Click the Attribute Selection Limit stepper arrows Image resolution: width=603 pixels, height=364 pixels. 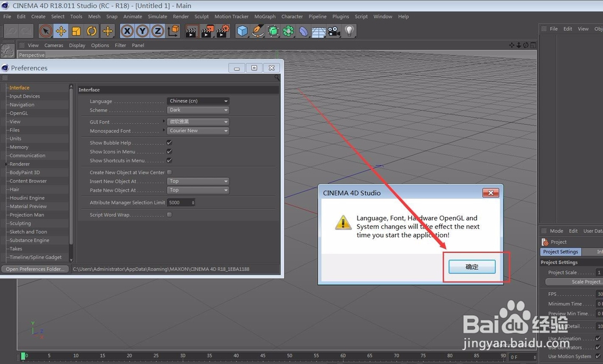(193, 202)
